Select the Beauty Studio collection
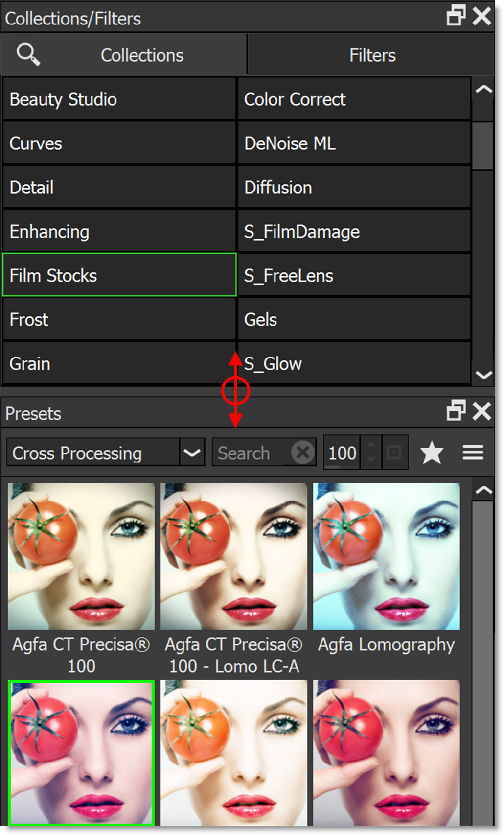 119,99
